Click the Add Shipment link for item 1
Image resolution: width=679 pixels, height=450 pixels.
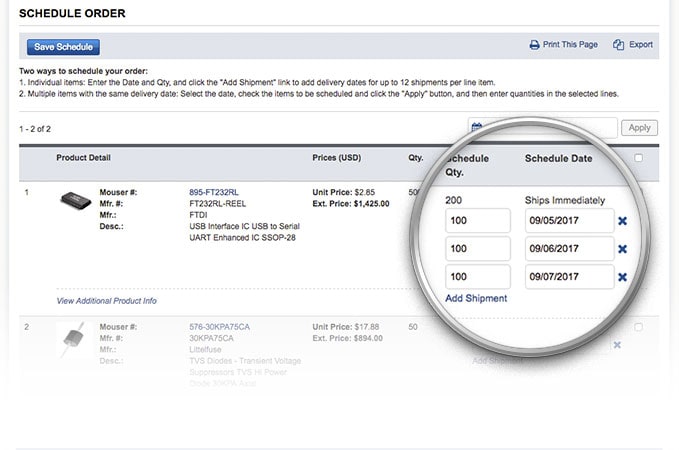(476, 298)
